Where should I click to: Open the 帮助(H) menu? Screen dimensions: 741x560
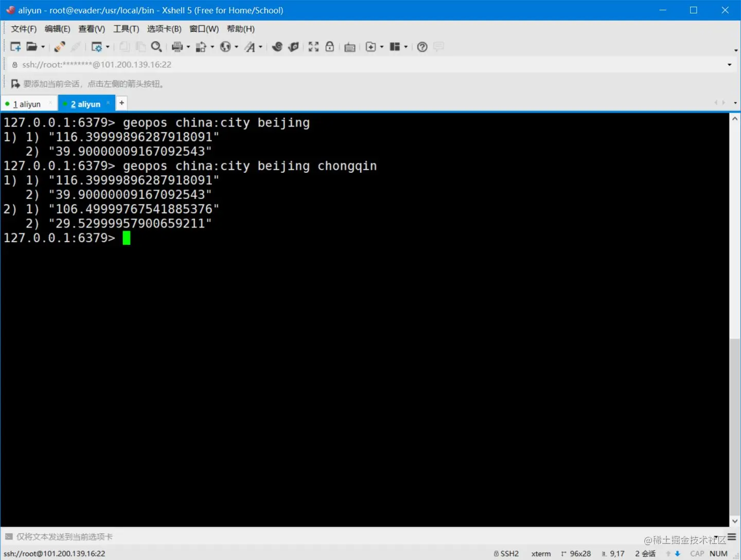click(241, 29)
